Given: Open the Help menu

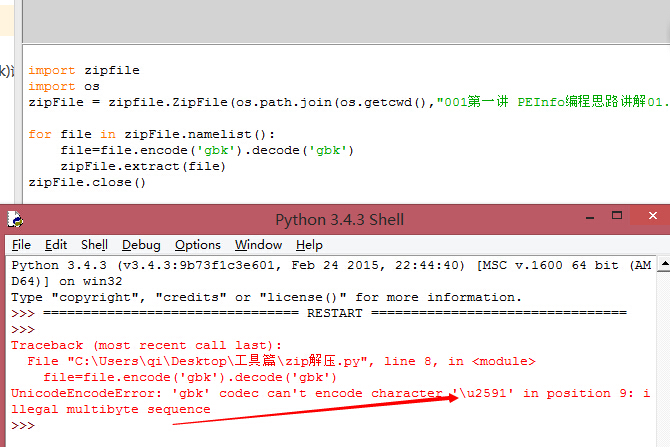Looking at the screenshot, I should [x=309, y=244].
